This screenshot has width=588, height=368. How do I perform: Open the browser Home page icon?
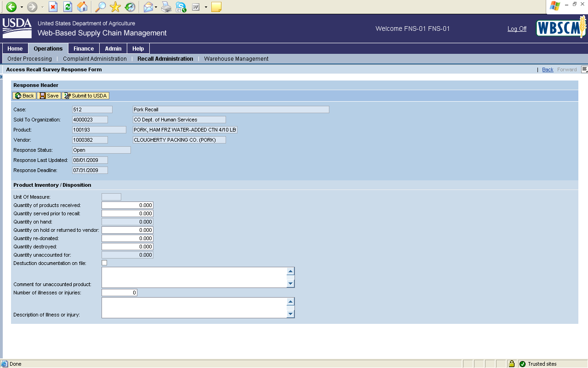pos(82,7)
